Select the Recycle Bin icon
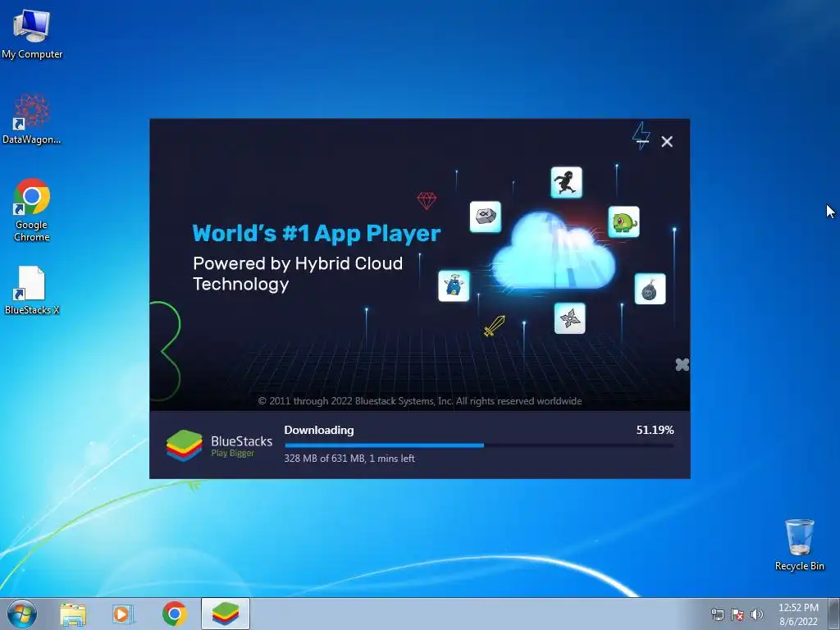 pos(799,545)
